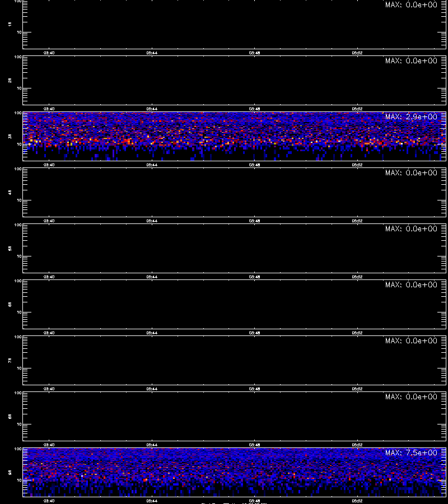This screenshot has height=504, width=448.
Task: Click the 03:40 tick label under panel 1R
Action: 49,53
